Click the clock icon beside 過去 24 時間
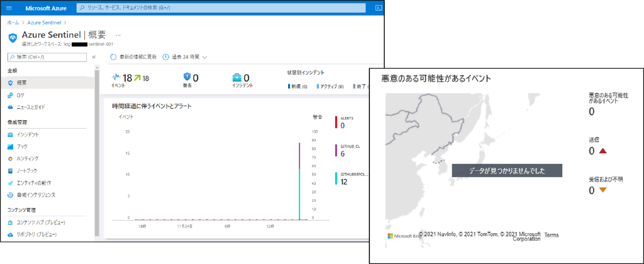 coord(166,57)
